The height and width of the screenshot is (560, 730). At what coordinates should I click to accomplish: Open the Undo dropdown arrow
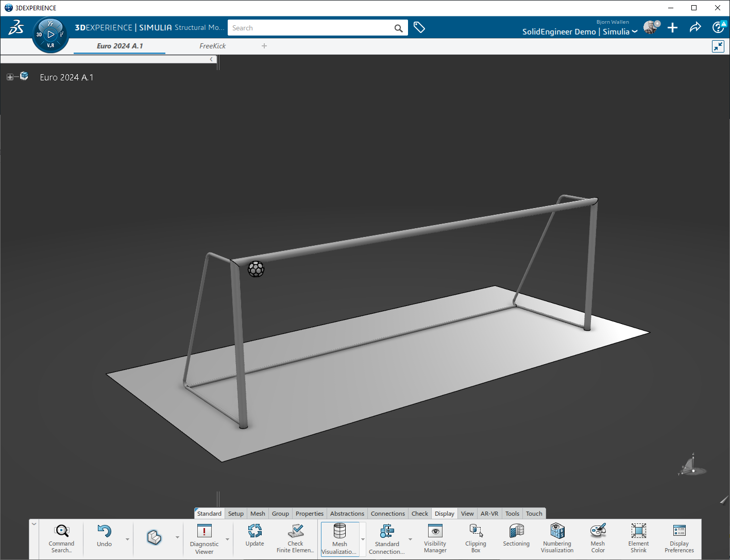click(x=127, y=539)
